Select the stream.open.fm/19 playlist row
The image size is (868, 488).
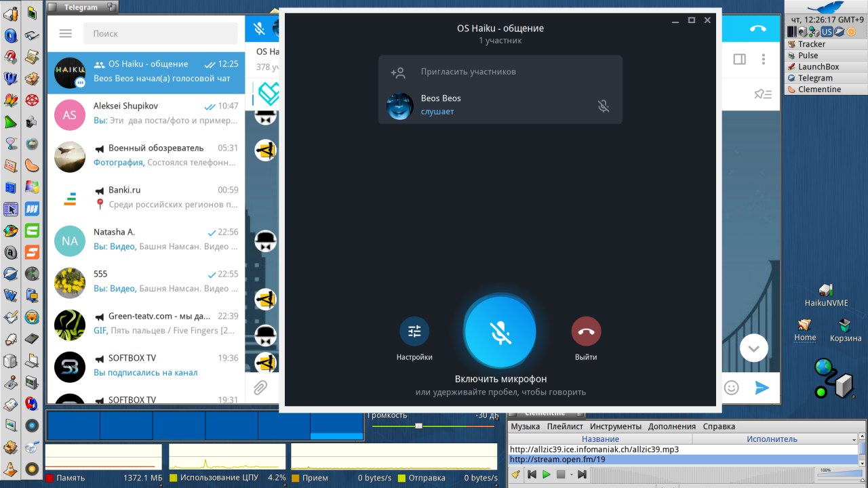684,460
